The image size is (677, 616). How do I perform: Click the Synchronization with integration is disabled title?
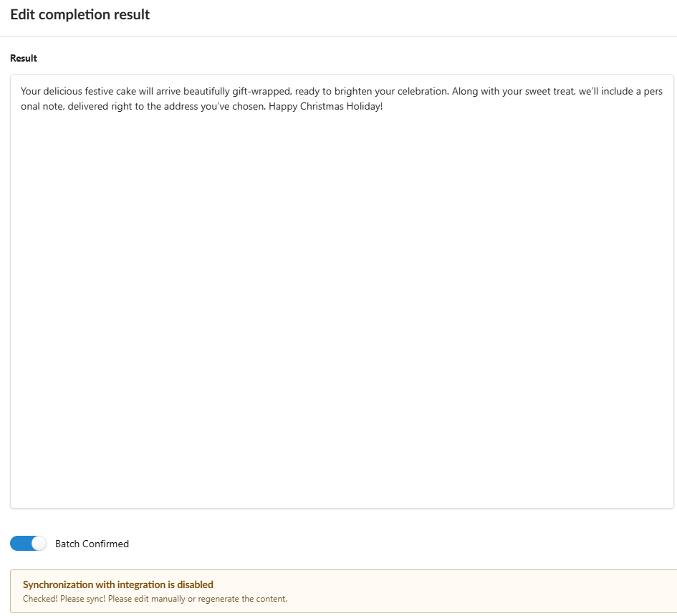[x=118, y=584]
